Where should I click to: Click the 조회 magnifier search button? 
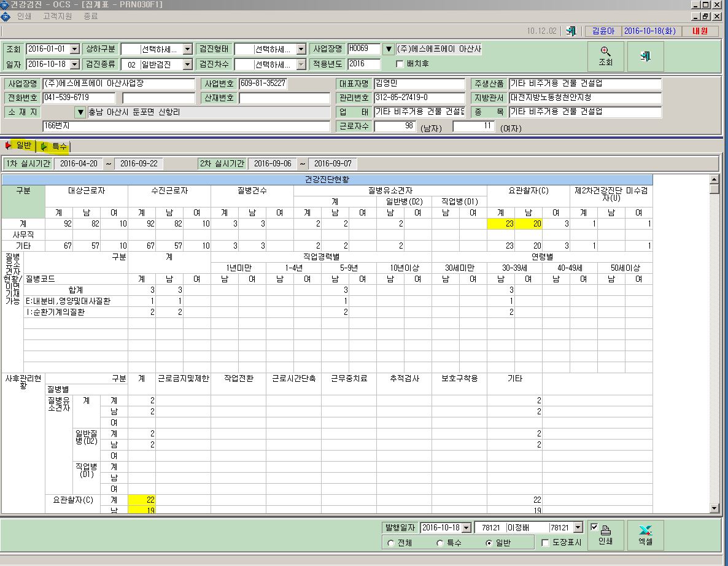(x=605, y=56)
